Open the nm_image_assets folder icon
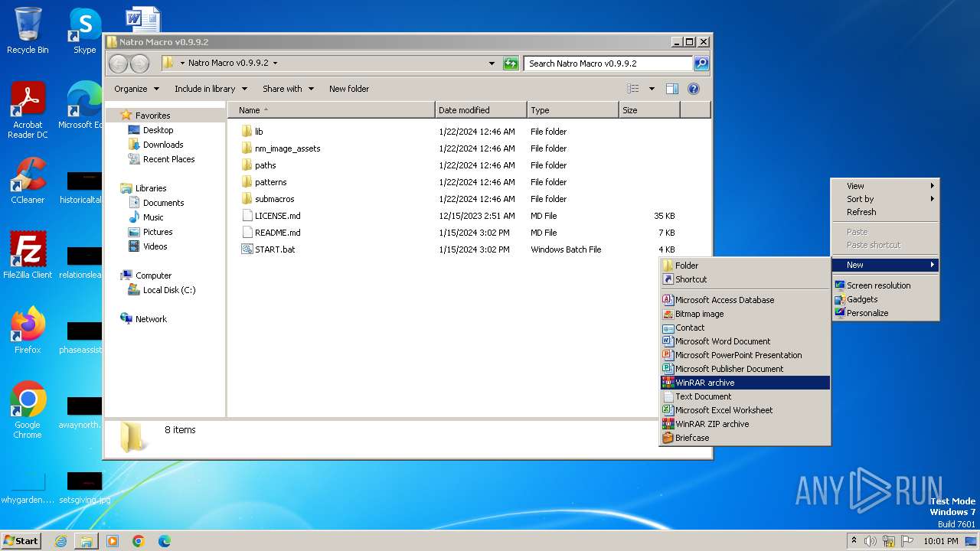The height and width of the screenshot is (551, 980). [x=247, y=148]
